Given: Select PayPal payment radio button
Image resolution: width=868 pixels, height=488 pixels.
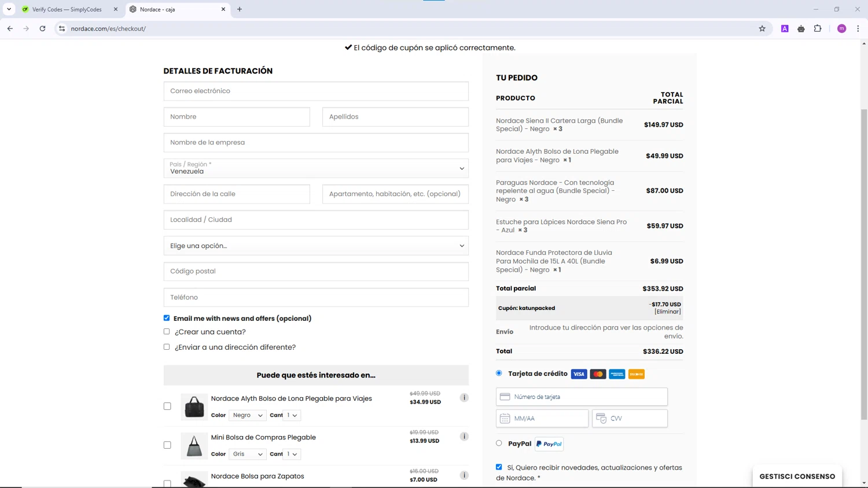Looking at the screenshot, I should [499, 443].
